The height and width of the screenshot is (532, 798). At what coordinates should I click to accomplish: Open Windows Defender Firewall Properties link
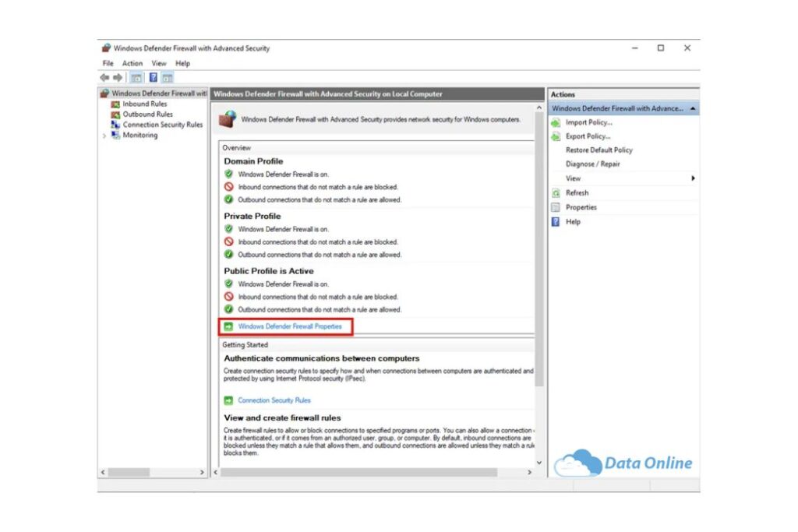click(x=290, y=326)
